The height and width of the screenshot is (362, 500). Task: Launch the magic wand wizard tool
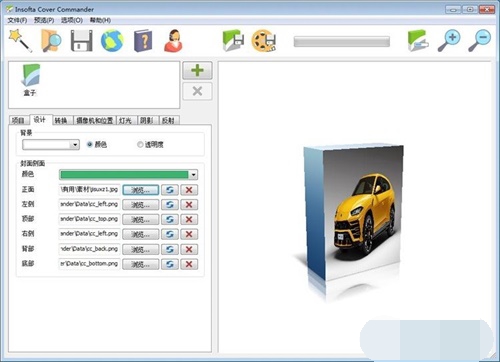(x=21, y=40)
